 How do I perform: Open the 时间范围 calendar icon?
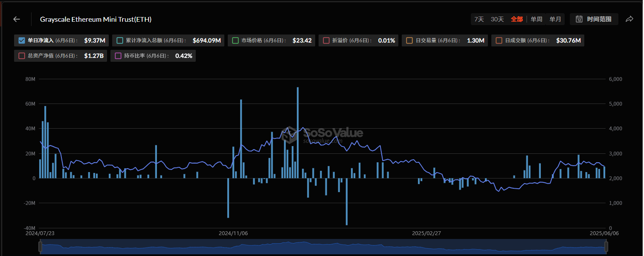click(579, 19)
